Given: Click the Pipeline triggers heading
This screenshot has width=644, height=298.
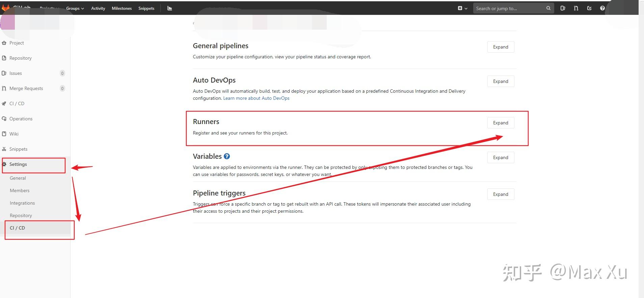Looking at the screenshot, I should [x=219, y=193].
